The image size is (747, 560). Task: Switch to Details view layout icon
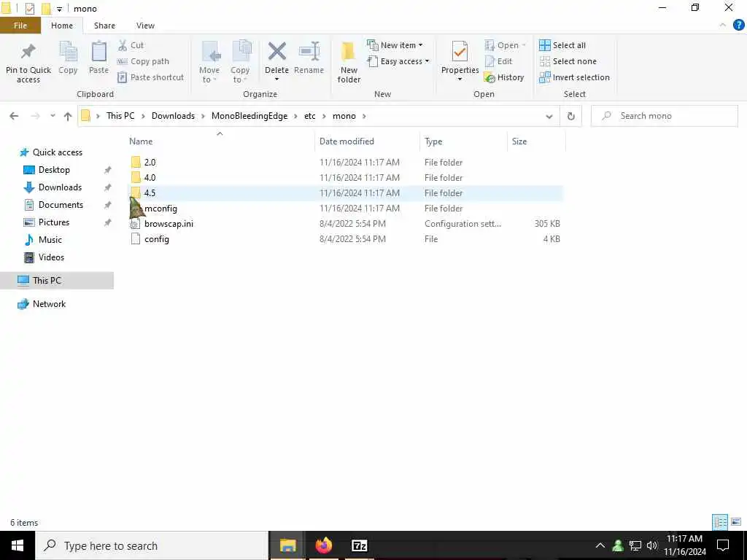[720, 522]
